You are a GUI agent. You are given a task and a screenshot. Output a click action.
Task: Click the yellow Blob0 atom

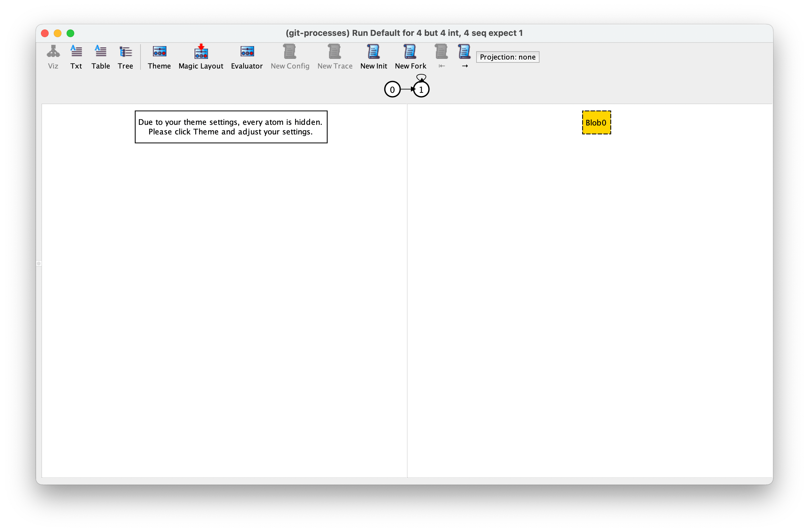pos(596,122)
